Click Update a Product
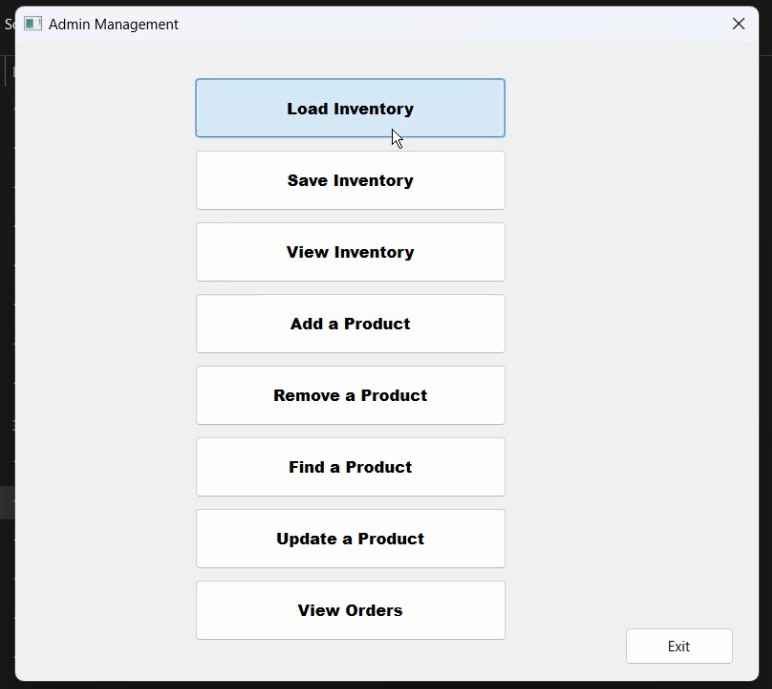772x689 pixels. pyautogui.click(x=350, y=538)
